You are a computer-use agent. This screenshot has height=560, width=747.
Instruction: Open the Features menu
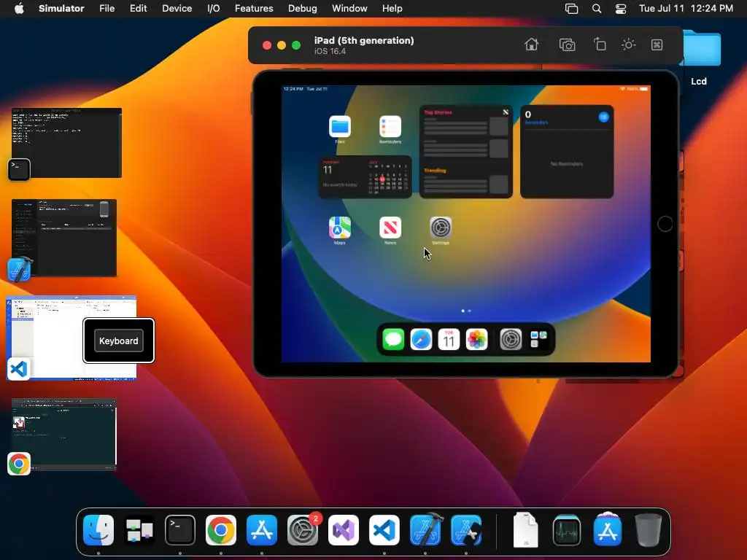tap(254, 9)
